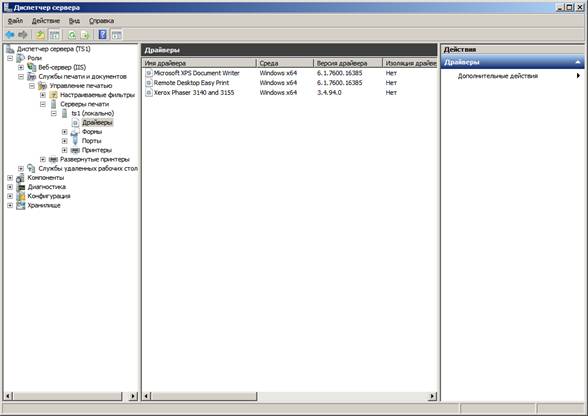
Task: Click the Forward arrow toolbar icon
Action: click(x=23, y=35)
